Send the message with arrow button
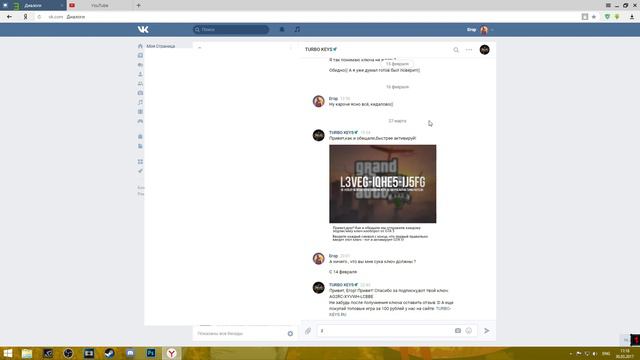The width and height of the screenshot is (640, 360). coord(487,331)
